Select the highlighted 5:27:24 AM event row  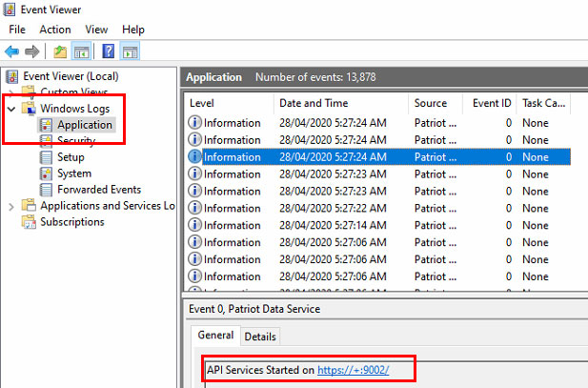click(379, 157)
